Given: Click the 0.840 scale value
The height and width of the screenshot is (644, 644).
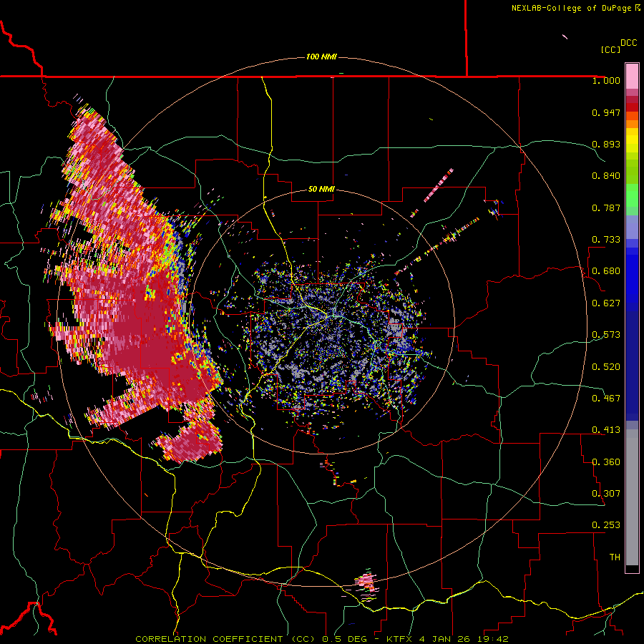Looking at the screenshot, I should [606, 176].
